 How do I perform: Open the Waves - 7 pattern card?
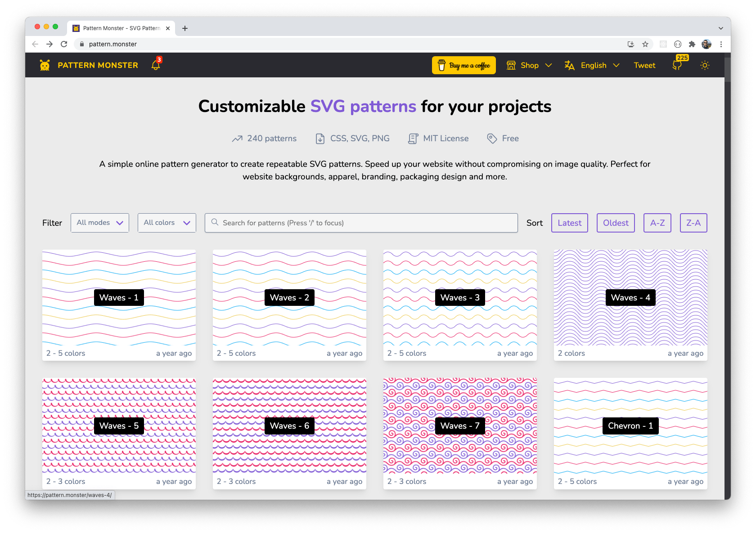[460, 433]
